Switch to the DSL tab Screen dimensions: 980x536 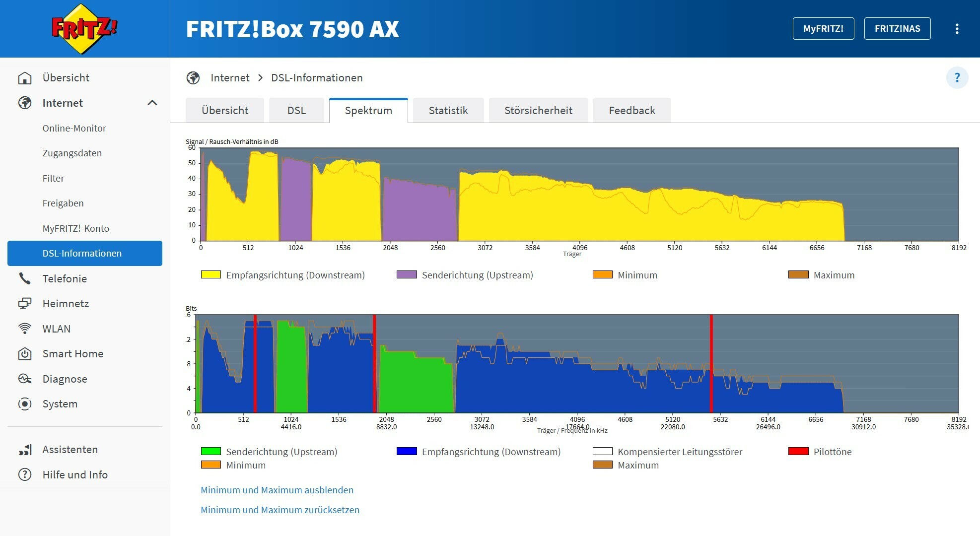pos(296,110)
